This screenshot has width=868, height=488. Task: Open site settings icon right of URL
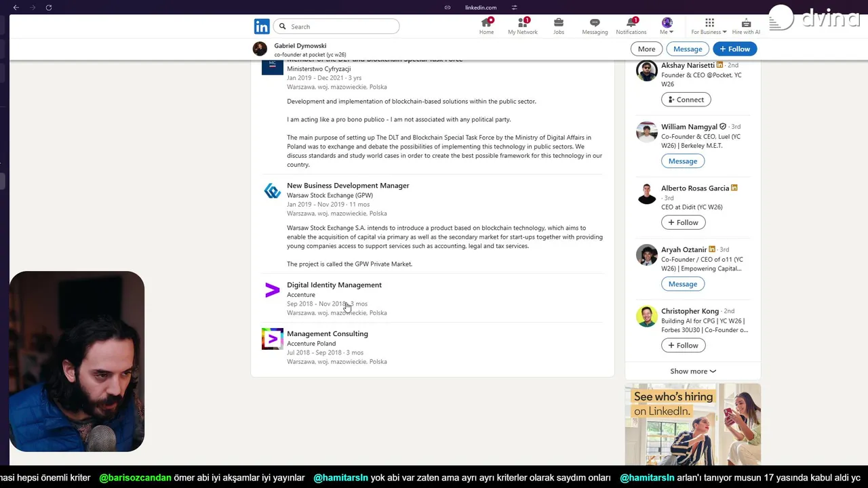tap(514, 7)
